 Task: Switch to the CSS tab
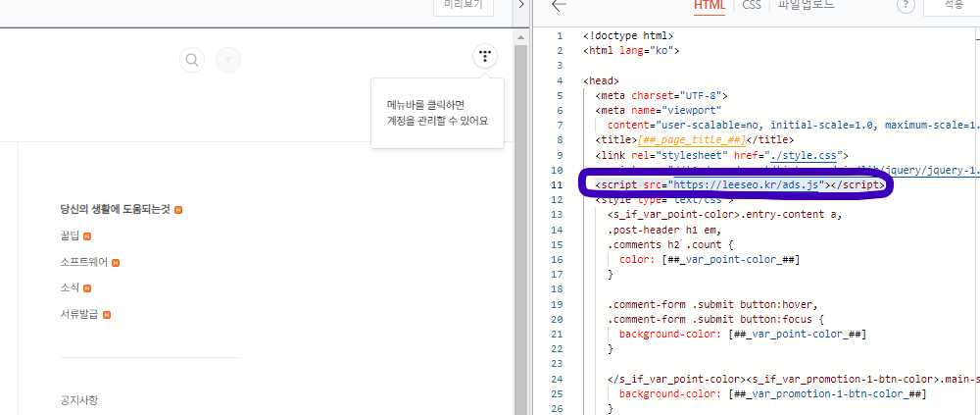[752, 6]
